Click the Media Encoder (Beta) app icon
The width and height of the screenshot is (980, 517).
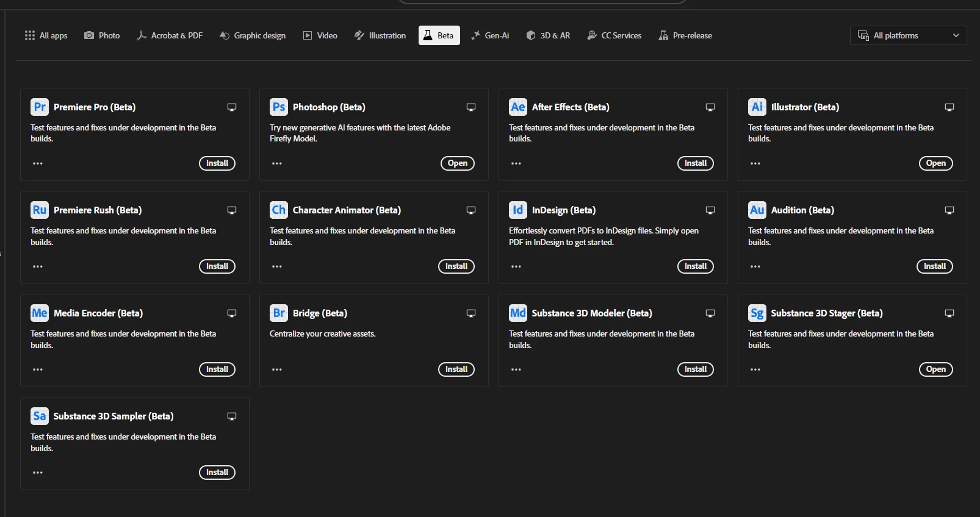(x=40, y=313)
